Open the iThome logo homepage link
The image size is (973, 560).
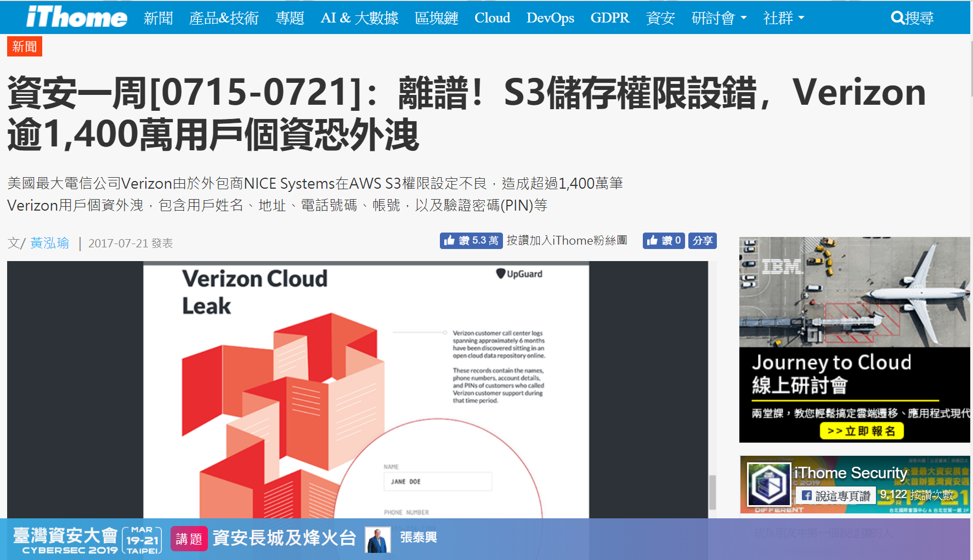click(x=77, y=17)
